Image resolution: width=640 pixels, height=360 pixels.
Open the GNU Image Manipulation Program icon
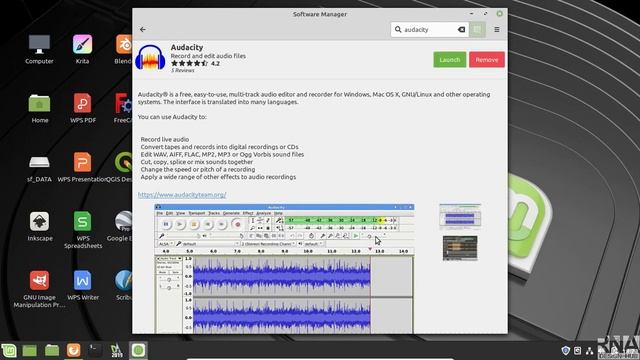click(39, 289)
